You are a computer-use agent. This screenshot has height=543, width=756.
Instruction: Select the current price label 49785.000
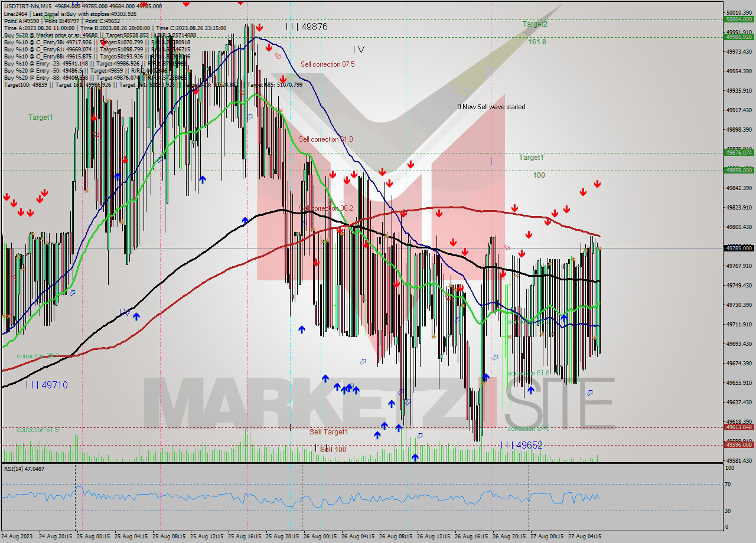(x=739, y=248)
